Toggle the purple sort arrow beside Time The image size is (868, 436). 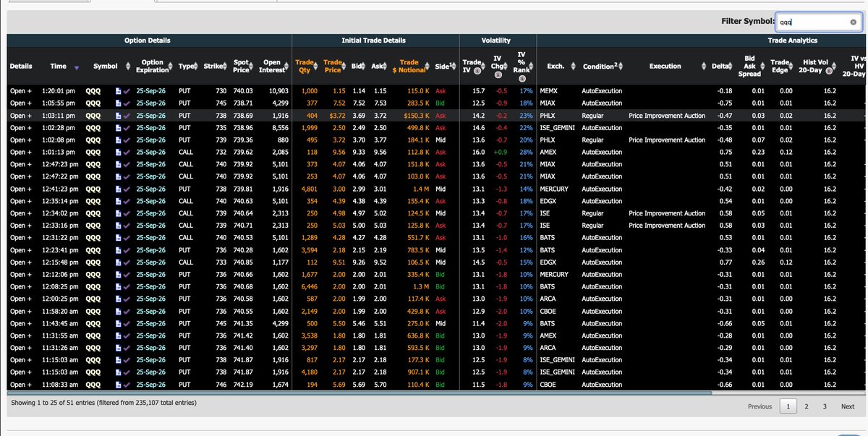pyautogui.click(x=77, y=67)
